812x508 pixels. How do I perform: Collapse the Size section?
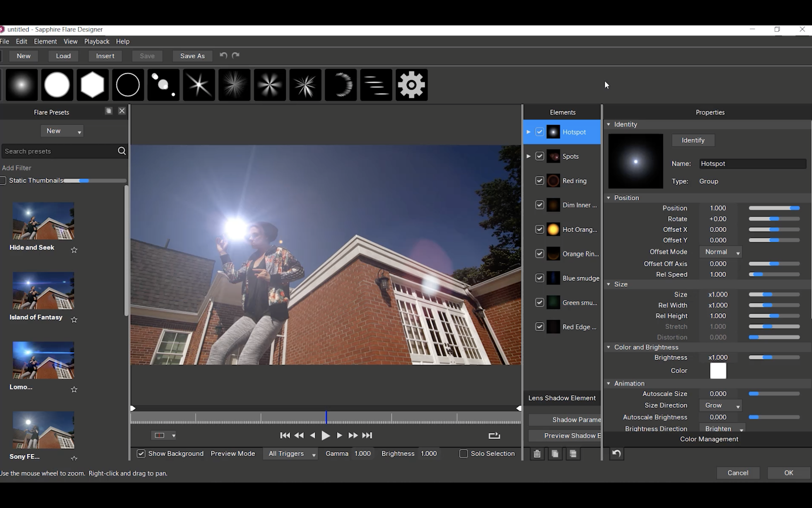tap(608, 284)
